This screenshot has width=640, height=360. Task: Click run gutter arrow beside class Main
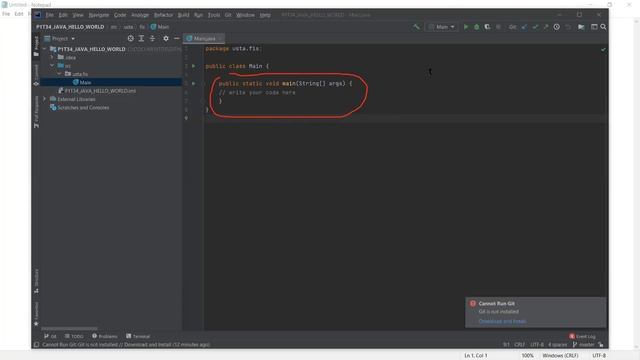click(193, 66)
